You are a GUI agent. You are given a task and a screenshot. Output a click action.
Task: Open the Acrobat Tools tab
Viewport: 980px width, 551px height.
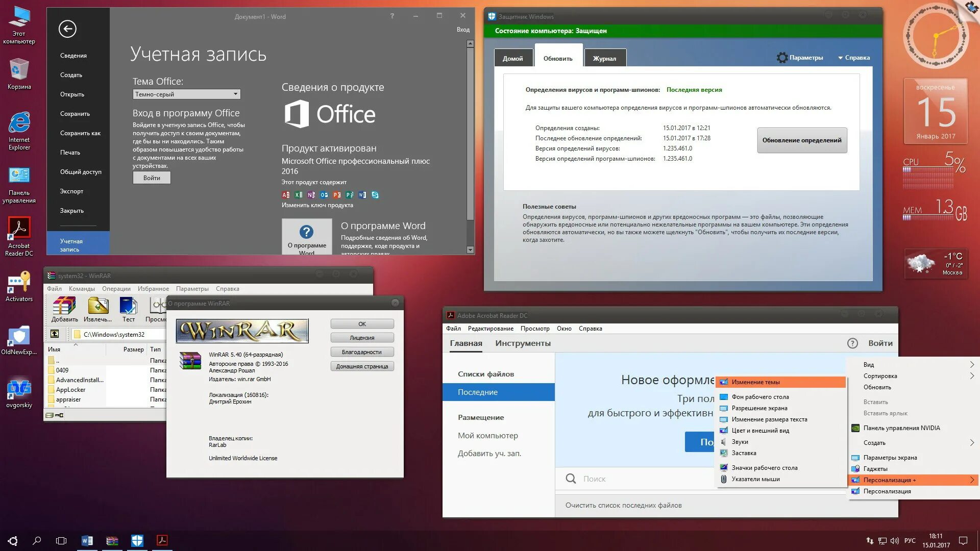[523, 343]
